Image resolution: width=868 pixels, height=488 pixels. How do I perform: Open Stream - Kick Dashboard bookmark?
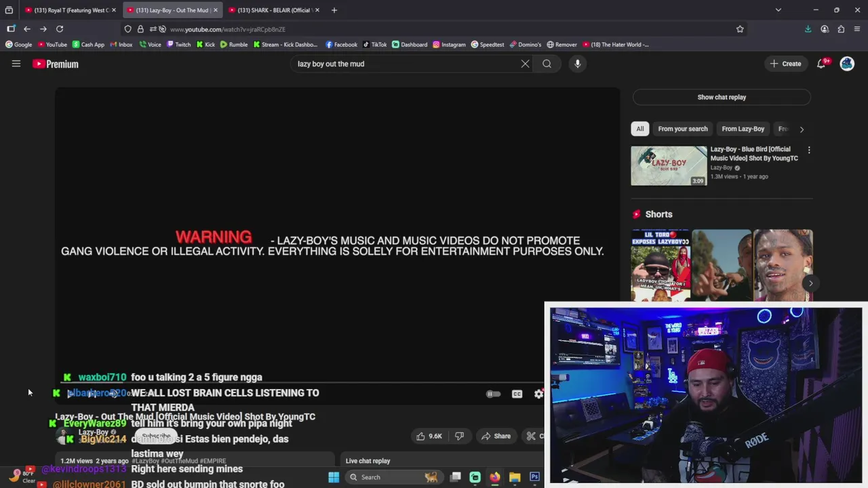tap(285, 45)
